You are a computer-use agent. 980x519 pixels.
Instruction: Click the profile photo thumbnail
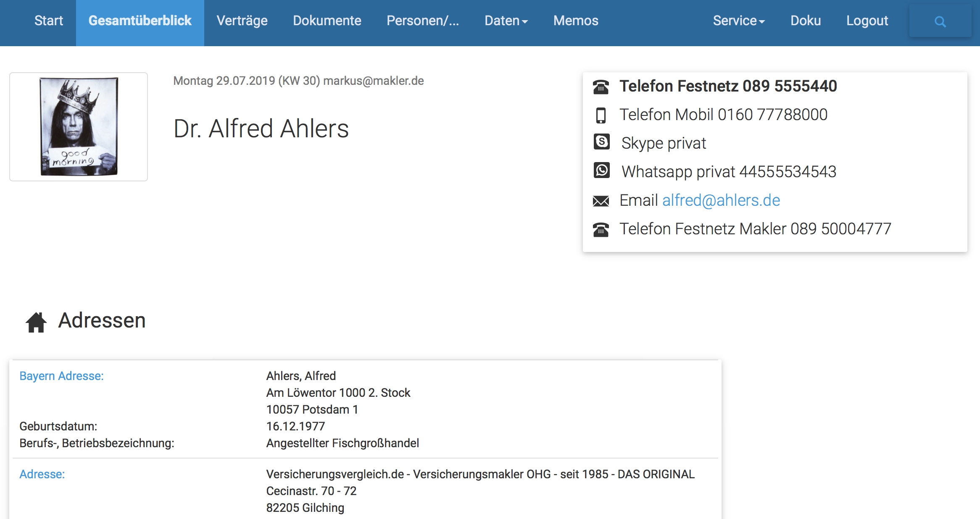point(79,126)
